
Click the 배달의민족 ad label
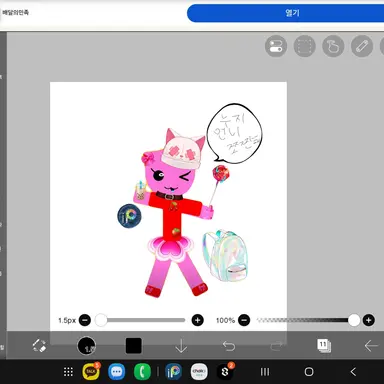pyautogui.click(x=16, y=13)
